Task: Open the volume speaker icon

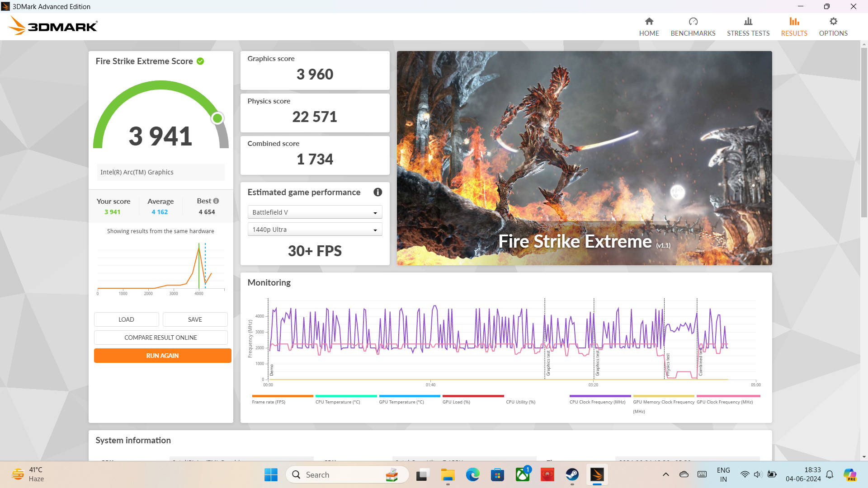Action: click(758, 474)
